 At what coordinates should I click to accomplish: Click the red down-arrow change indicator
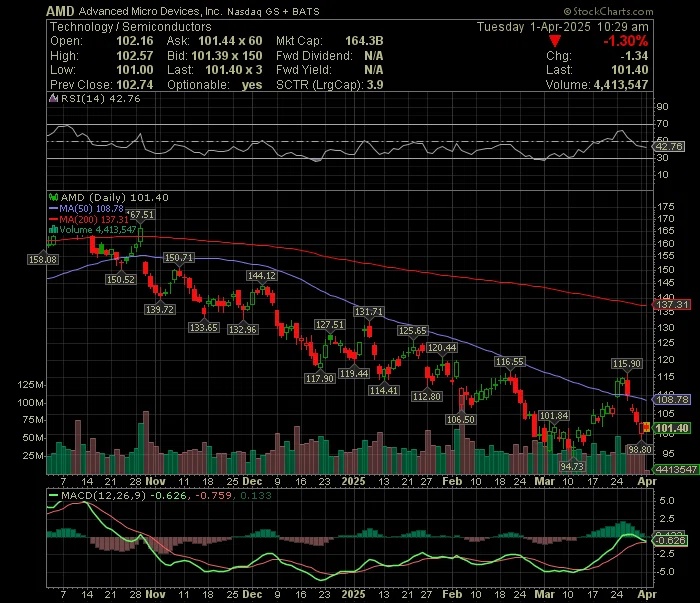[x=555, y=41]
